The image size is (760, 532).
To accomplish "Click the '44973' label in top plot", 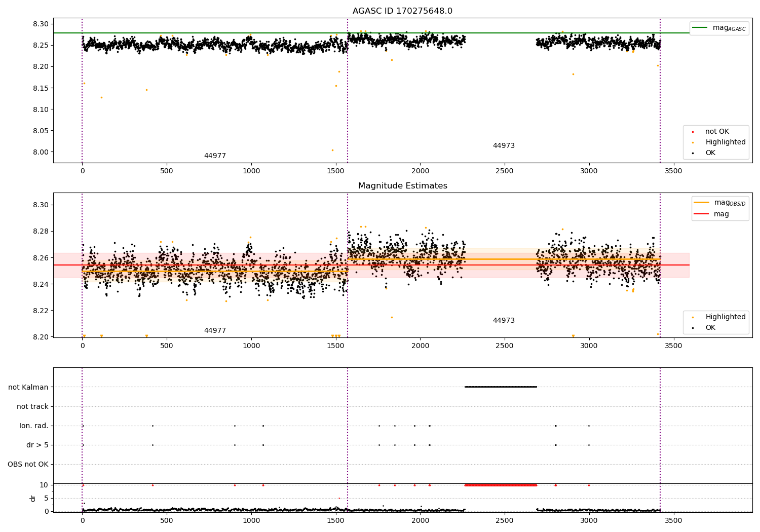I will coord(504,146).
